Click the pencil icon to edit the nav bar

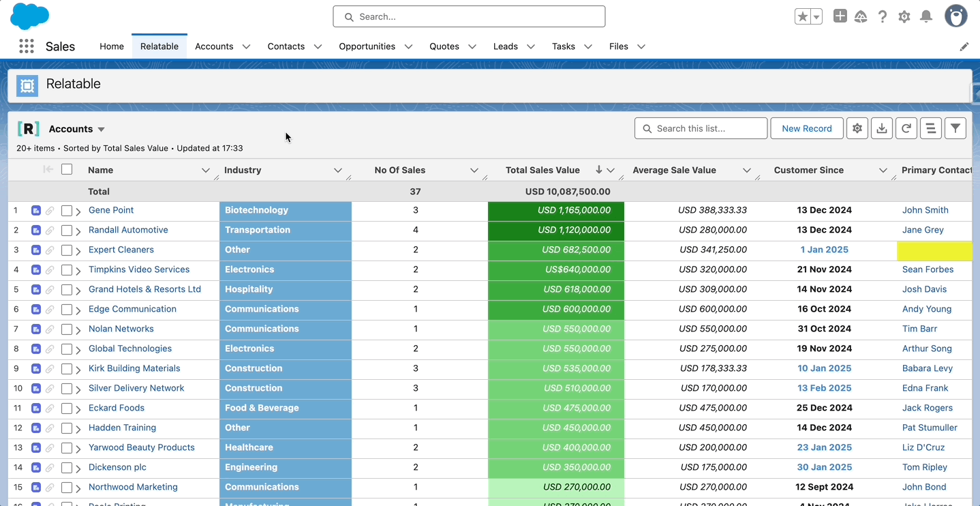pos(964,46)
